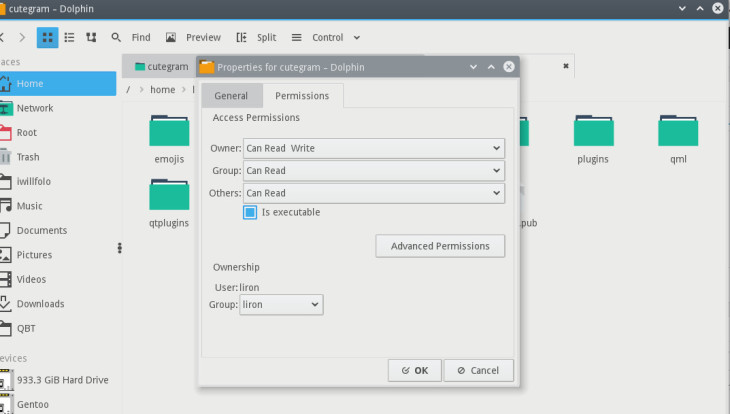Click the Ownership User value "liron"
The image size is (730, 414).
click(250, 287)
